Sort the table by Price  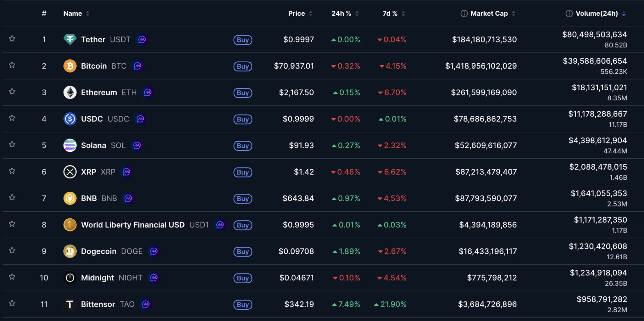tap(296, 13)
